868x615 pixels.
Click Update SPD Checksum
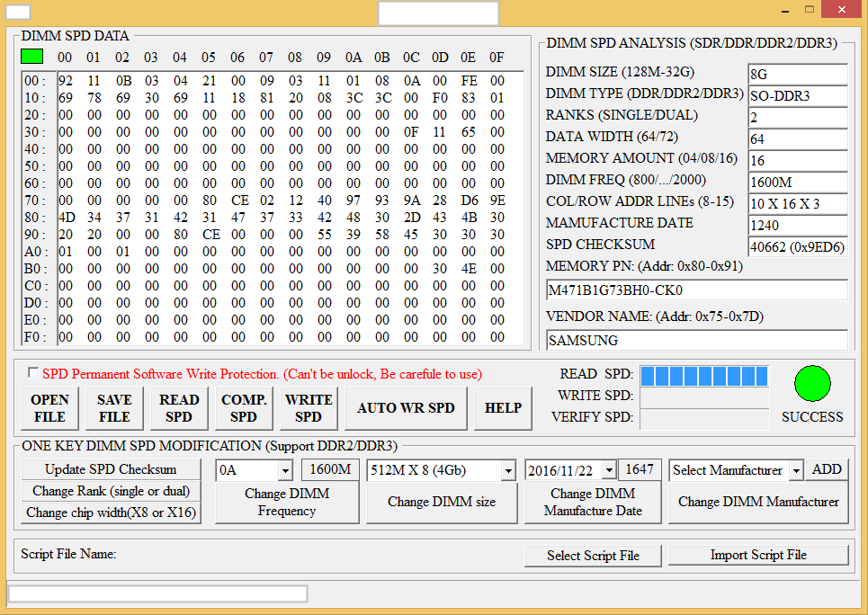coord(111,469)
